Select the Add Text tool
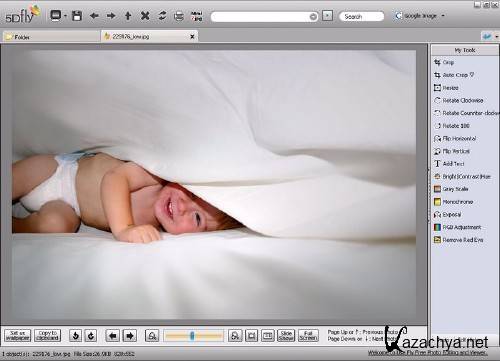 click(449, 164)
